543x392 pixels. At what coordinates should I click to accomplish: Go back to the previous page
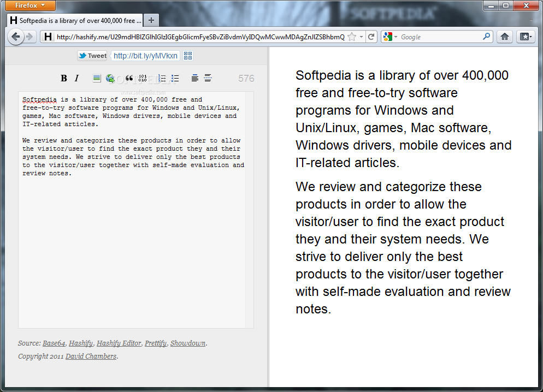pyautogui.click(x=16, y=37)
